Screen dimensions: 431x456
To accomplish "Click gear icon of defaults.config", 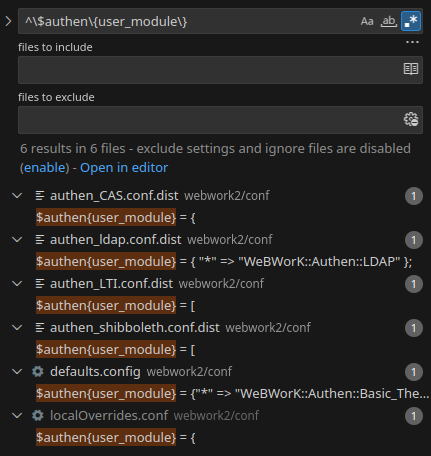I will pos(38,371).
